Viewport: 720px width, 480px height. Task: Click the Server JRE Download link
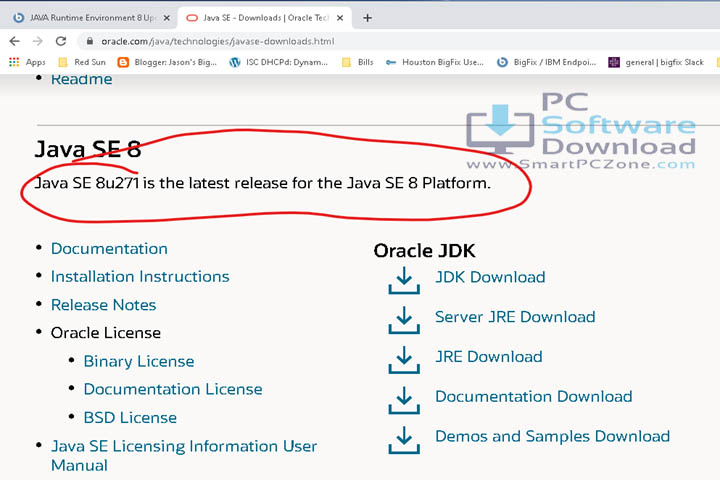[x=515, y=317]
